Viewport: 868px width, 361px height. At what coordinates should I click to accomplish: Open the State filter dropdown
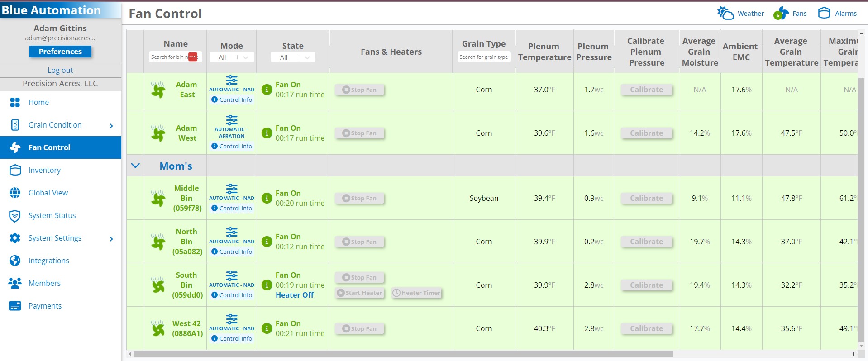coord(293,57)
